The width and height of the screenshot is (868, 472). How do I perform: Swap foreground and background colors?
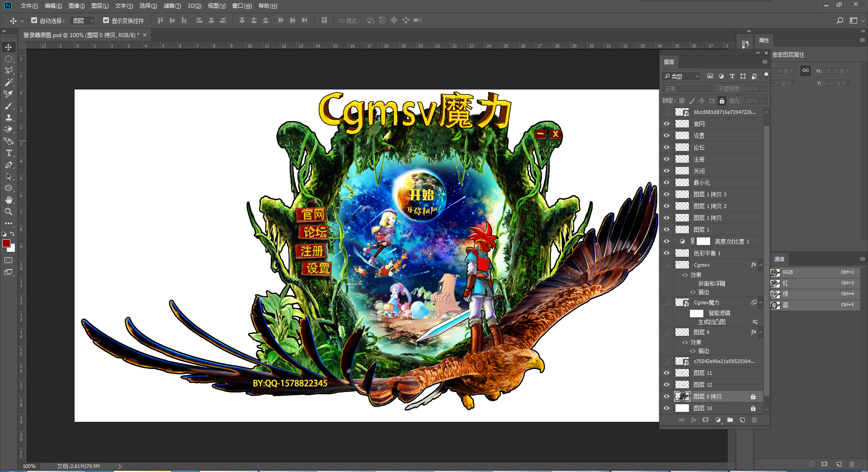[12, 234]
